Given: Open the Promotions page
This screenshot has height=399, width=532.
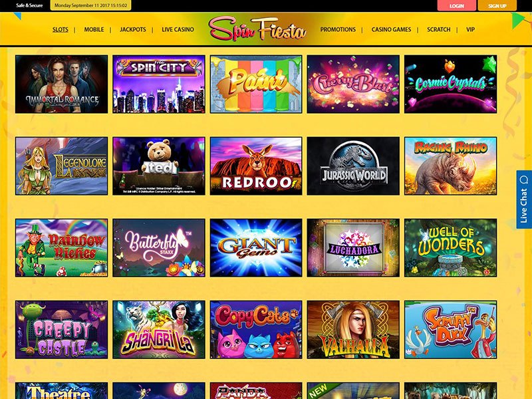Looking at the screenshot, I should (338, 29).
